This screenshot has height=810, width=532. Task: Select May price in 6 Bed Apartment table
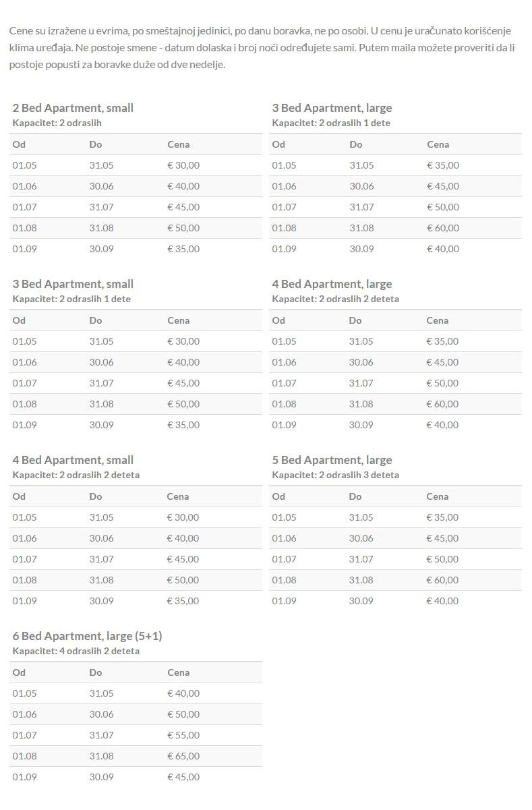[x=183, y=693]
